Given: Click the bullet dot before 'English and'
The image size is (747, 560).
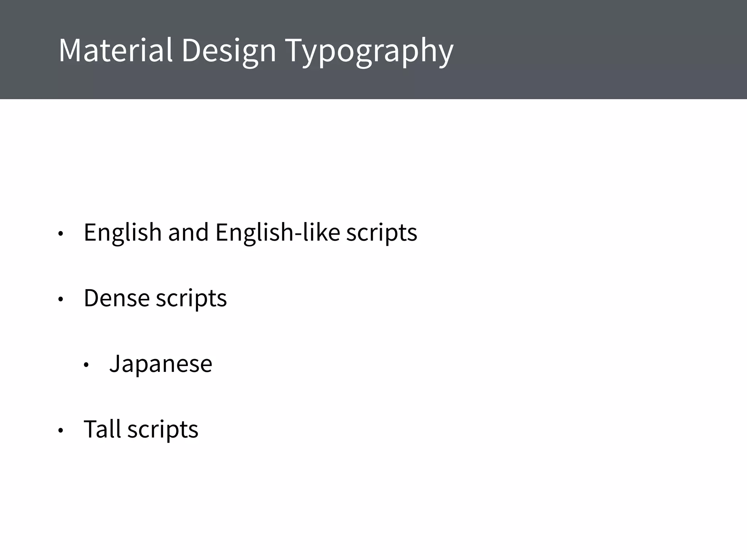Looking at the screenshot, I should (x=61, y=234).
